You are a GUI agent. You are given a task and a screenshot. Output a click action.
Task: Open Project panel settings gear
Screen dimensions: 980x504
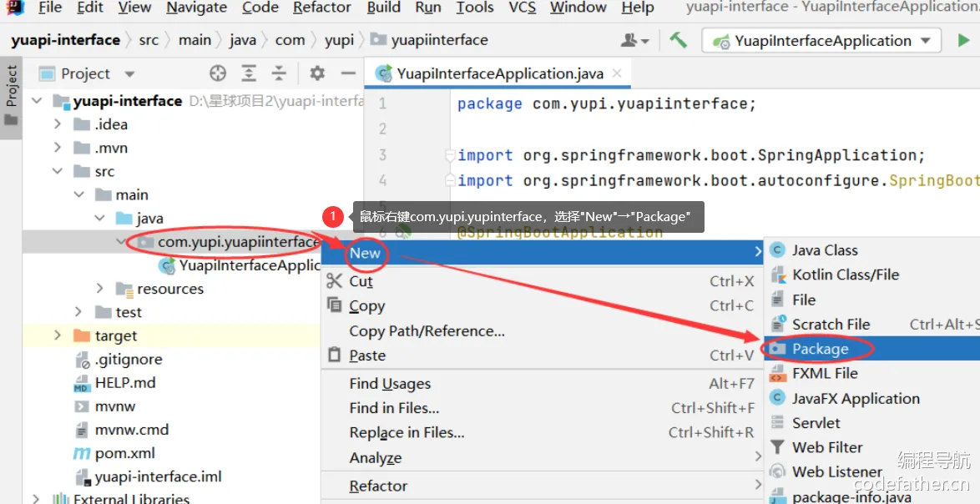pyautogui.click(x=317, y=73)
